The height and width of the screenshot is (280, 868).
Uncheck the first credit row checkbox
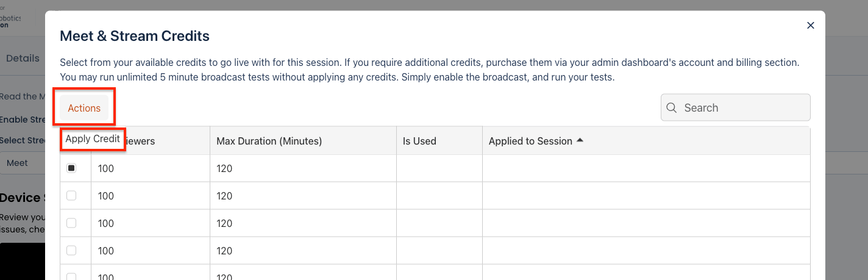tap(71, 168)
